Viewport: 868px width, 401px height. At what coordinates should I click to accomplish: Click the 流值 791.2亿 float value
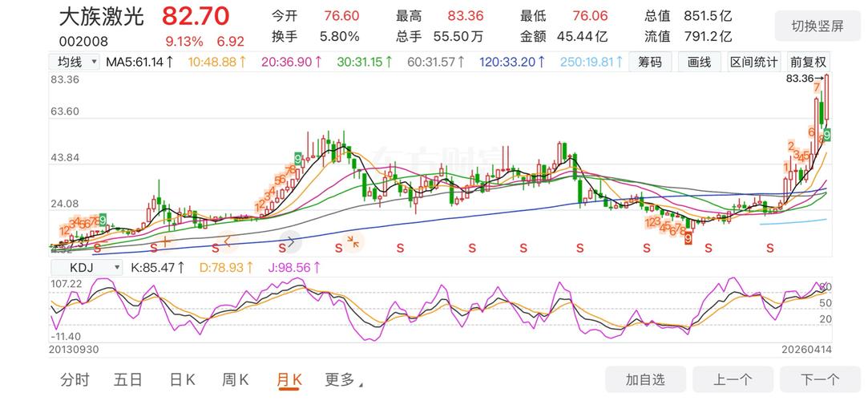688,37
